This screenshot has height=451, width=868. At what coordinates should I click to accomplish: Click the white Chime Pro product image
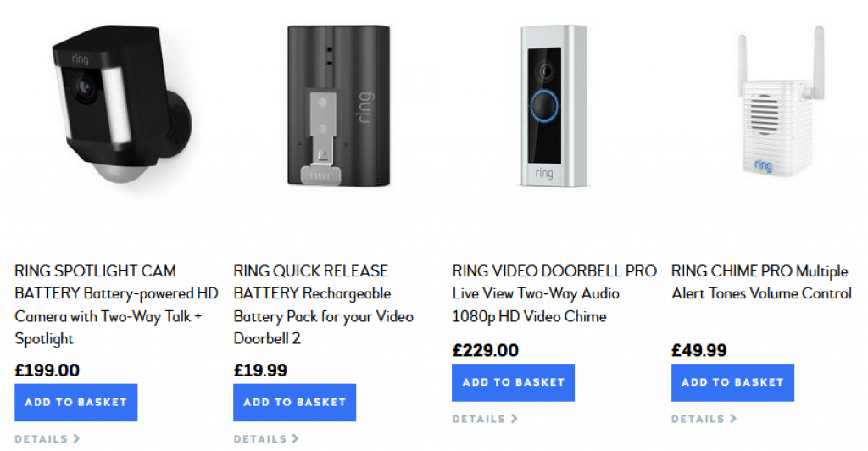click(x=781, y=101)
